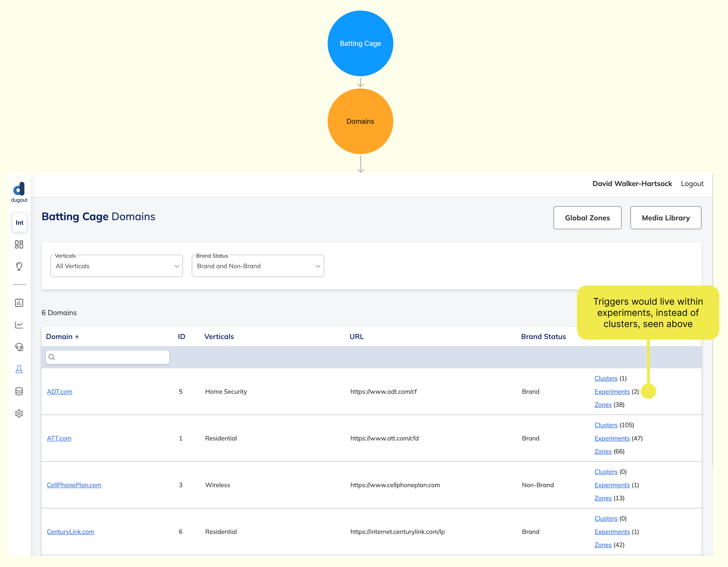Open the dashboard grid icon in sidebar

19,244
